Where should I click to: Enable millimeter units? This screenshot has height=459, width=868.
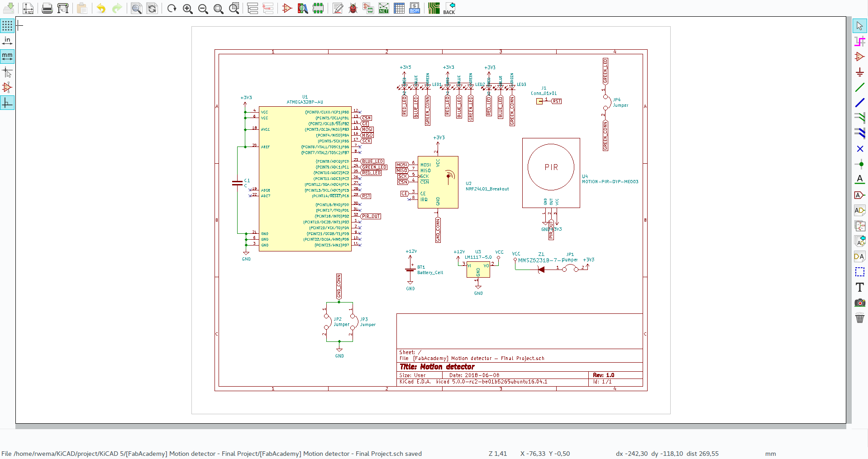click(x=7, y=57)
